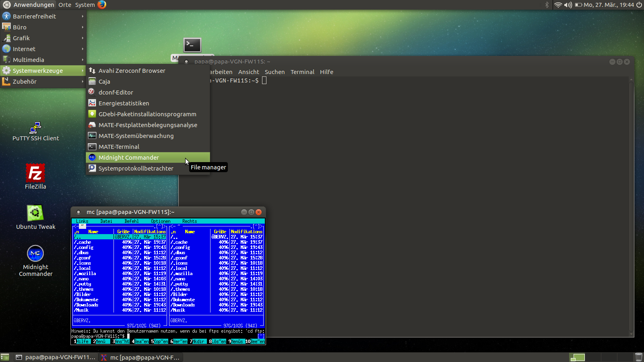Viewport: 644px width, 362px height.
Task: Open the Links menu in mc
Action: [82, 221]
